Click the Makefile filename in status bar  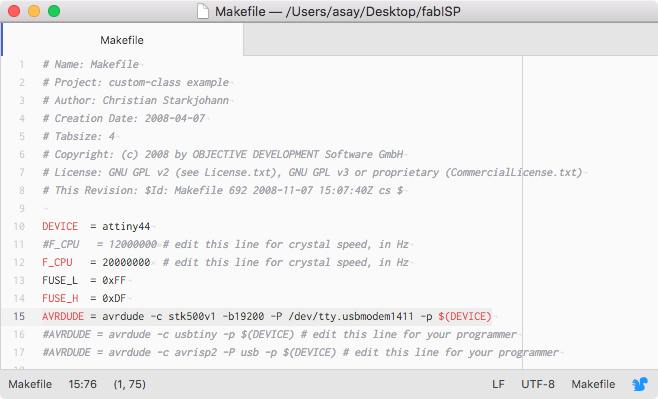(30, 384)
